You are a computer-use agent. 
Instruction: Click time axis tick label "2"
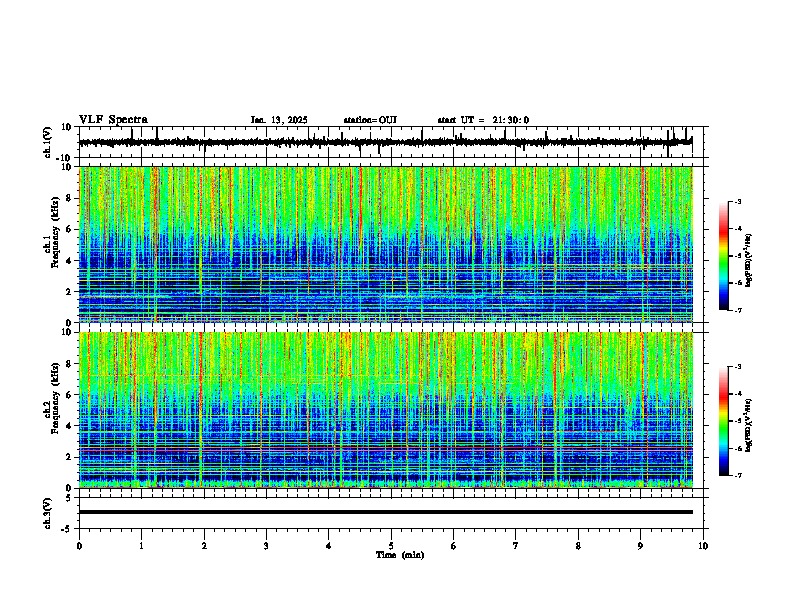coord(204,546)
